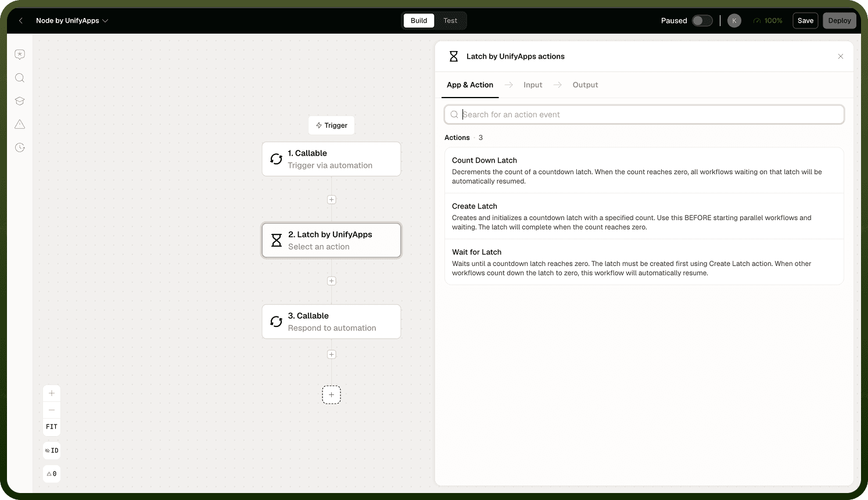Open the canvas warnings counter showing 0
The width and height of the screenshot is (868, 500).
52,474
